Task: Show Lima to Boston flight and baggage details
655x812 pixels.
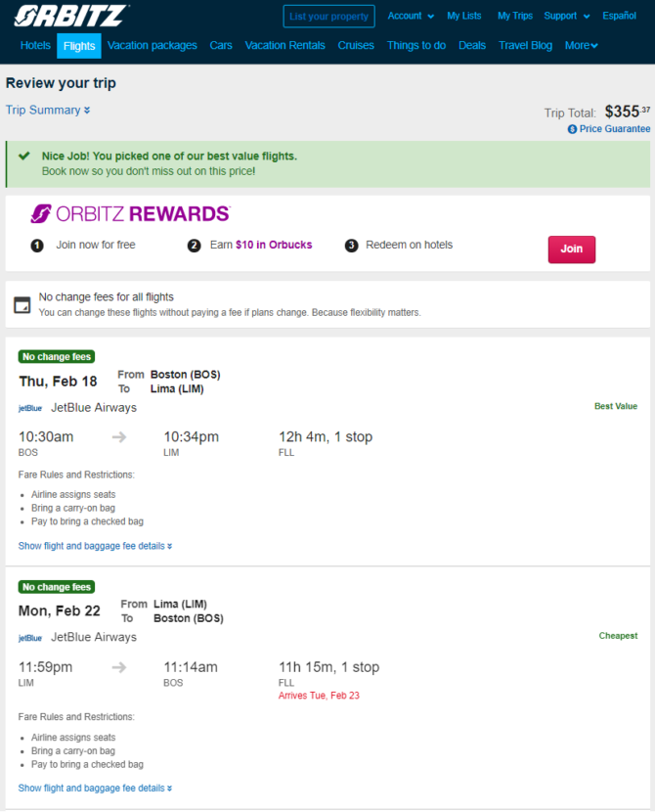Action: pyautogui.click(x=95, y=789)
